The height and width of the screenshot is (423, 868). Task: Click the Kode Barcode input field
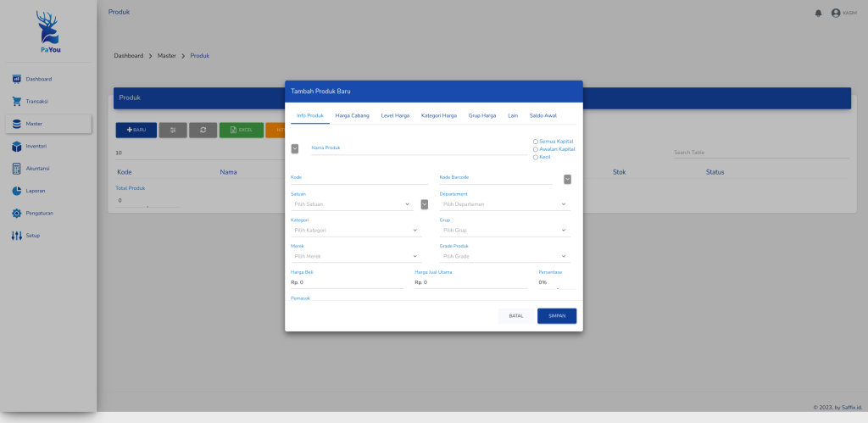coord(496,180)
